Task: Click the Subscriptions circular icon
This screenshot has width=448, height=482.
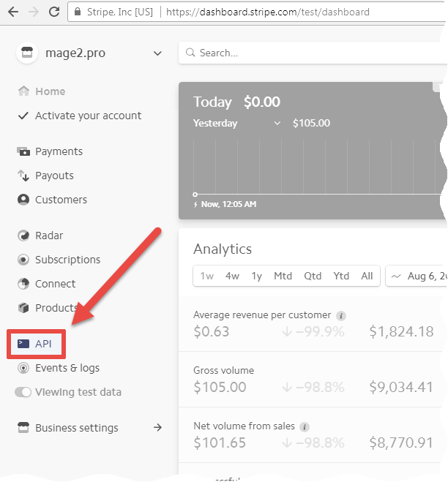Action: [x=23, y=260]
